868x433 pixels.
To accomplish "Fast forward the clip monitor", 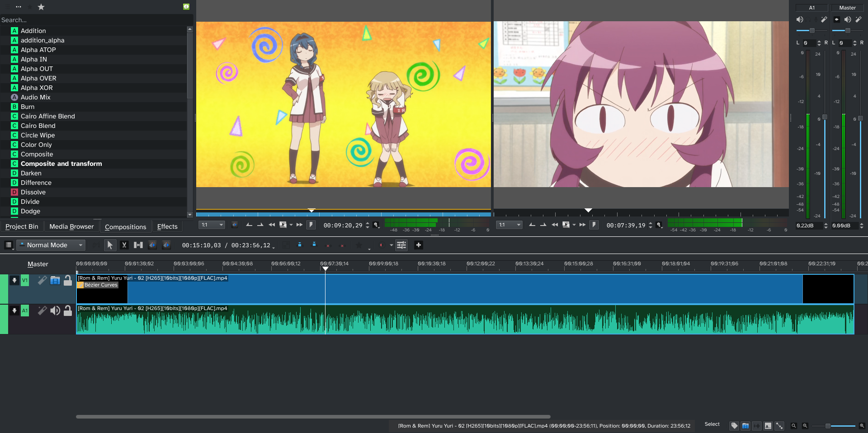I will (299, 225).
